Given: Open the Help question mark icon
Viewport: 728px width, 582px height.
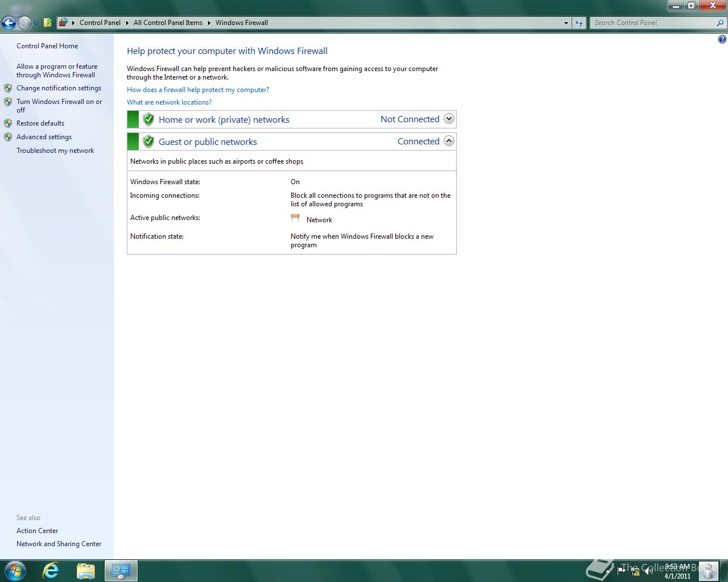Looking at the screenshot, I should (x=722, y=39).
